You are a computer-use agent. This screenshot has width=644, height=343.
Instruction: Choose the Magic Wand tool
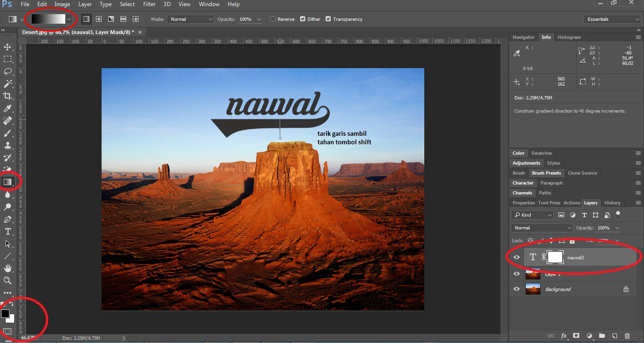pos(8,84)
